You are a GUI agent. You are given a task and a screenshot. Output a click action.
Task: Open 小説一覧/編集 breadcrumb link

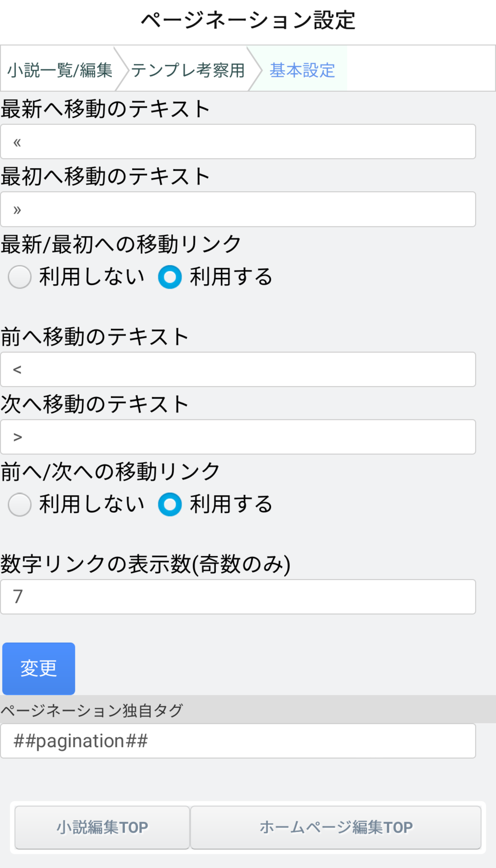(60, 70)
